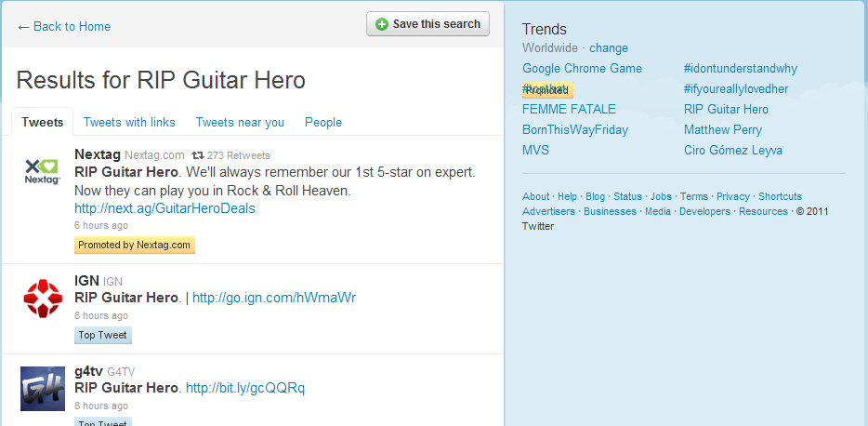Open the Nextag avatar logo
Viewport: 868px width, 426px height.
(x=43, y=171)
